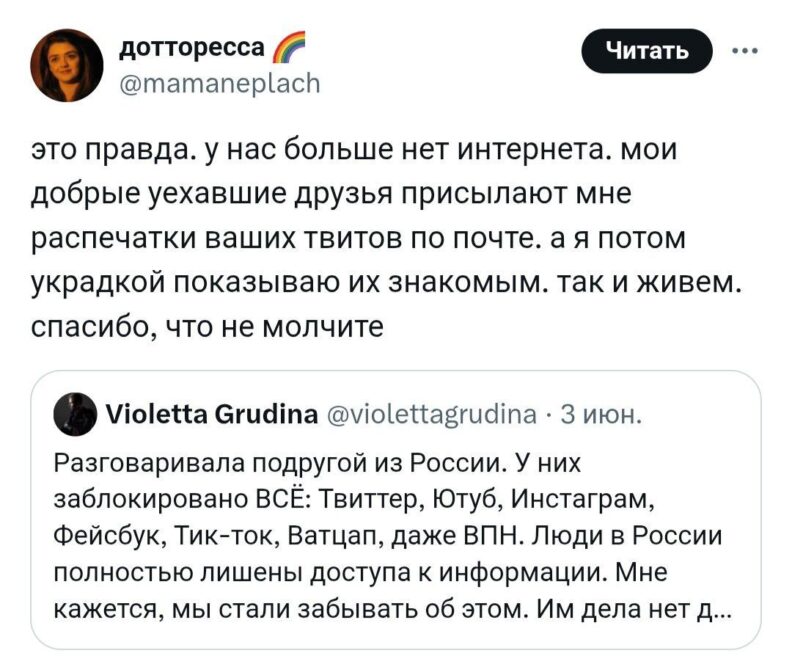Image resolution: width=792 pixels, height=664 pixels.
Task: Visit the @mamaneplach handle link
Action: pyautogui.click(x=220, y=83)
